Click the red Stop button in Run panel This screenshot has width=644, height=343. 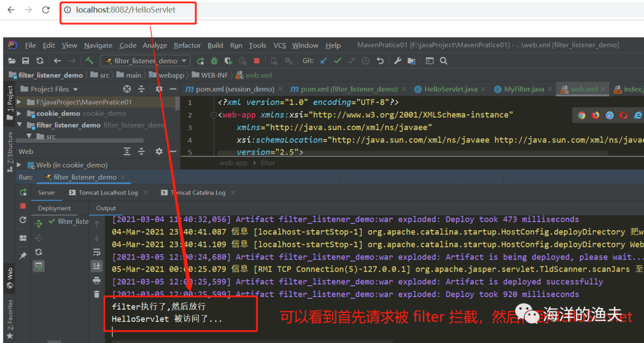click(23, 206)
